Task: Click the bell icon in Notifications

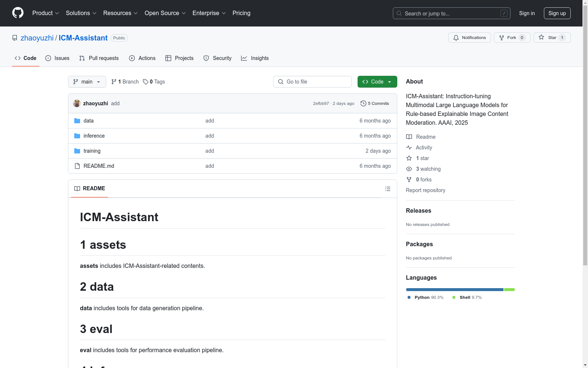Action: click(x=456, y=38)
